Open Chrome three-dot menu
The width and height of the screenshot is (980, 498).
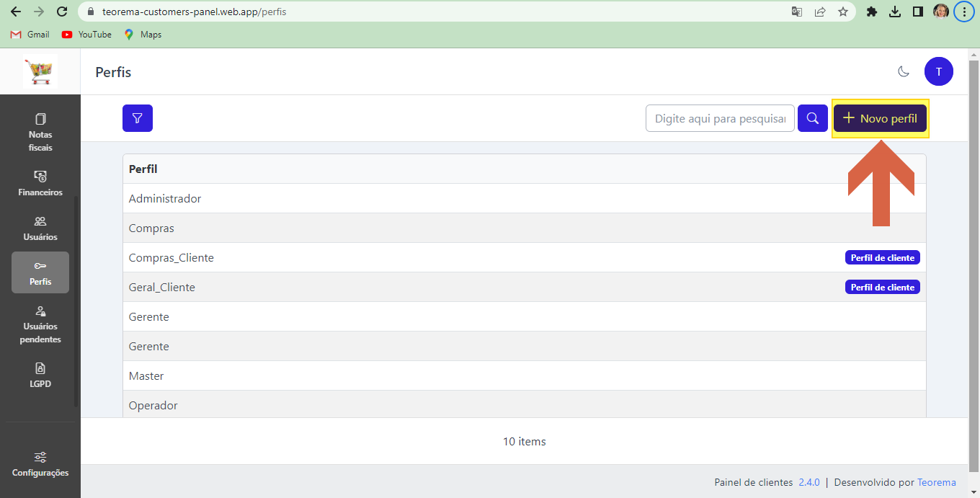click(x=964, y=12)
